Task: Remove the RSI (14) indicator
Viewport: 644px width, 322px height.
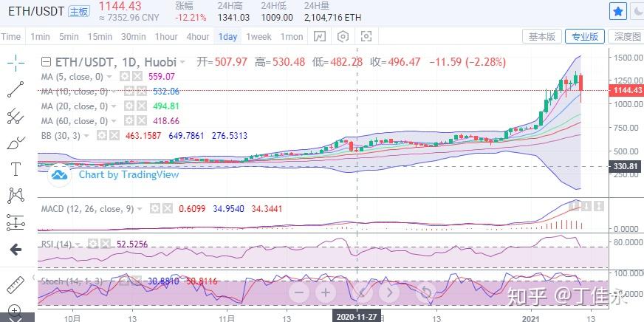Action: click(x=106, y=244)
